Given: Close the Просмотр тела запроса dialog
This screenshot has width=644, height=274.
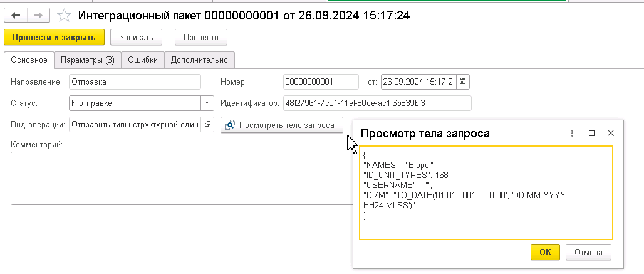Looking at the screenshot, I should (611, 134).
